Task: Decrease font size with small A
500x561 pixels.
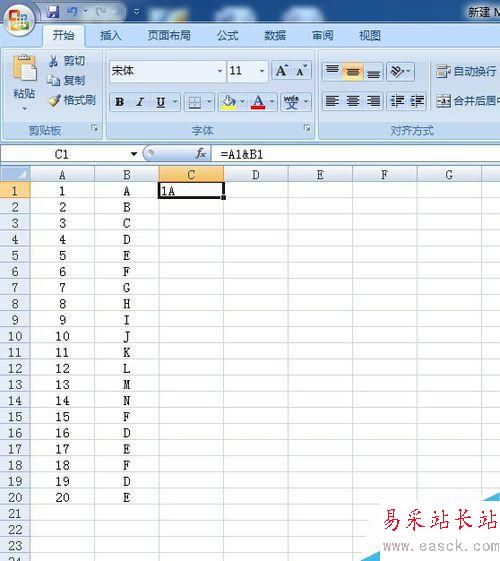Action: click(x=301, y=71)
